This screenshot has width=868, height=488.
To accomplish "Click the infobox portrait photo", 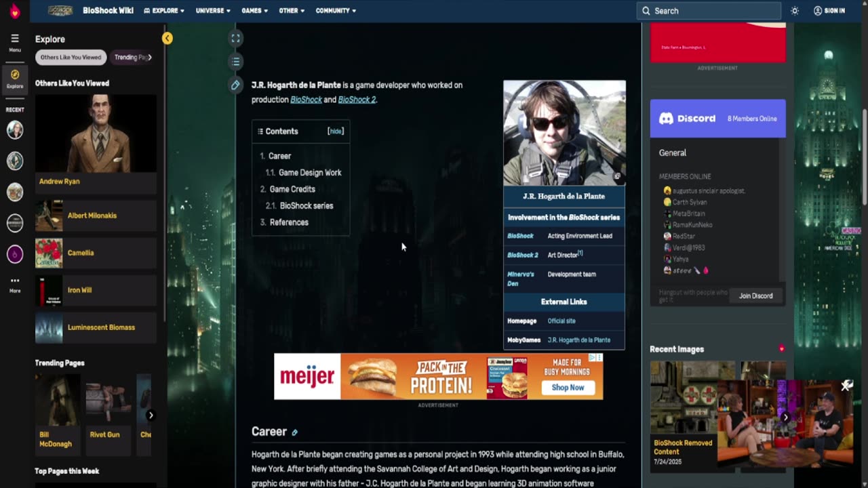I will [x=564, y=133].
